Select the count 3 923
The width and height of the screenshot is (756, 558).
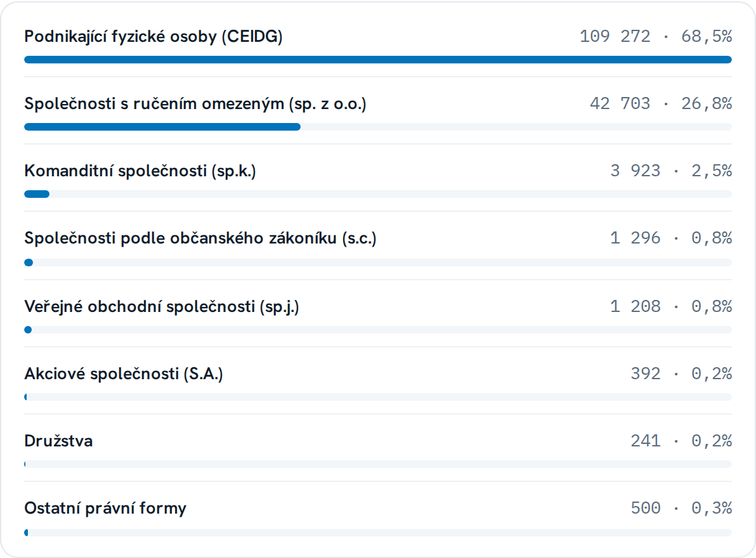[635, 171]
